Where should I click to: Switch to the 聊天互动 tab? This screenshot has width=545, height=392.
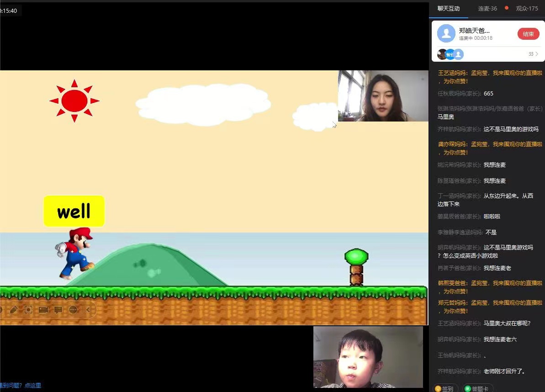pyautogui.click(x=448, y=8)
